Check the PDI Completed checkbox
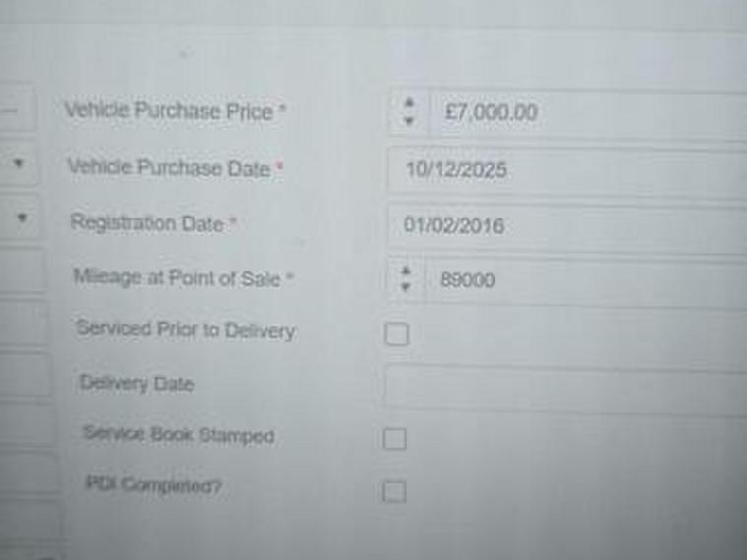This screenshot has width=747, height=560. click(x=394, y=491)
